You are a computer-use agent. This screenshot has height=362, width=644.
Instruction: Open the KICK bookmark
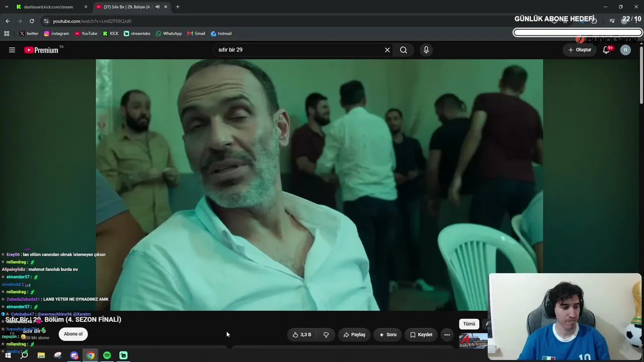(x=111, y=34)
